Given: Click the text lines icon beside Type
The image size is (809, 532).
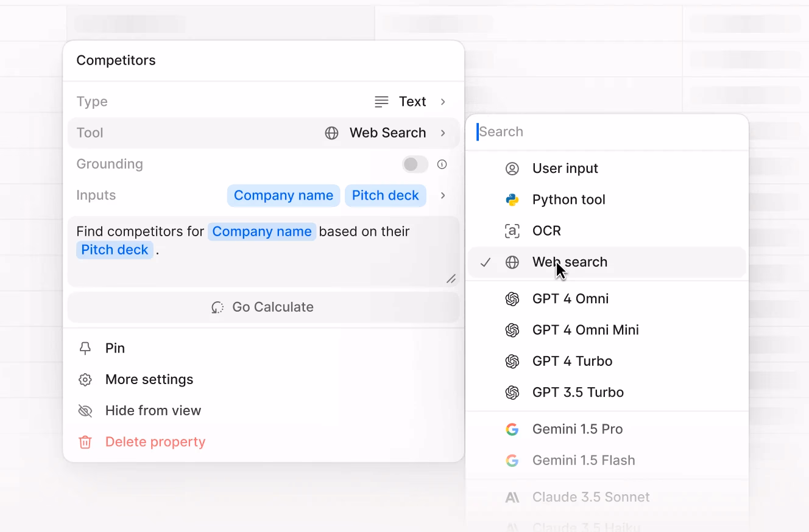Looking at the screenshot, I should (x=381, y=102).
